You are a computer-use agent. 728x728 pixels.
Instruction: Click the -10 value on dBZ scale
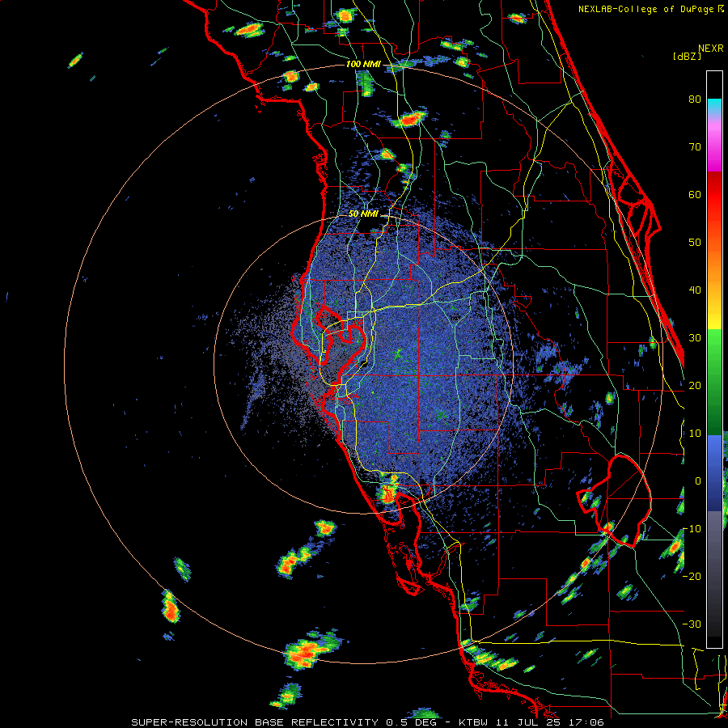tap(692, 529)
